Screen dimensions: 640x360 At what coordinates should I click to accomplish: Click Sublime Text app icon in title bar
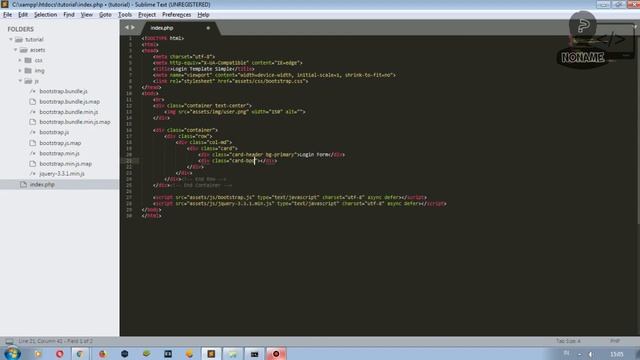[4, 4]
